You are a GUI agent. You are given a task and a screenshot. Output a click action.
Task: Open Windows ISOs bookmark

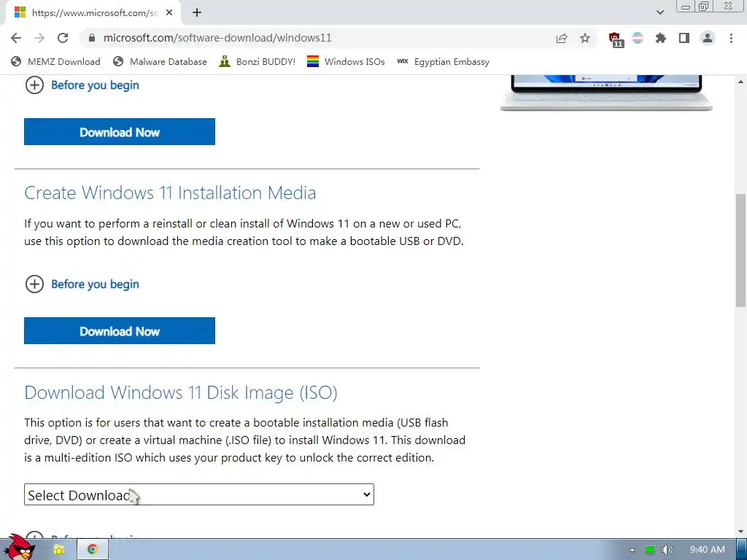(x=346, y=61)
